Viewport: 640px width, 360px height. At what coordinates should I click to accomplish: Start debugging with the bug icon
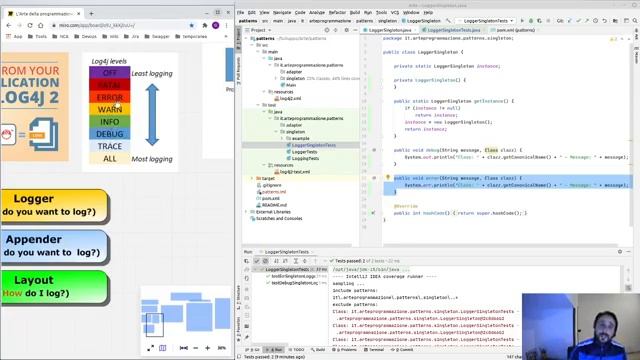point(531,20)
